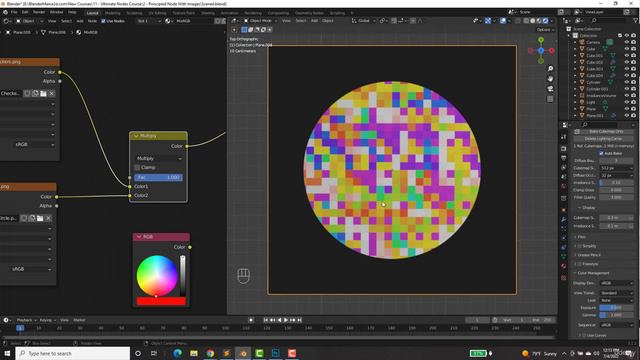Viewport: 640px width, 360px height.
Task: Open the Edit menu
Action: coord(25,12)
